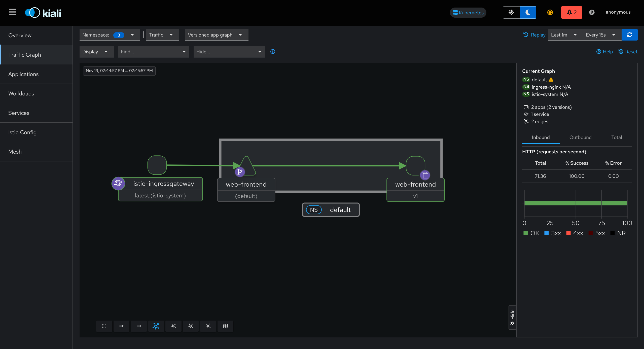Select the blue highlighted graph layout icon
This screenshot has height=349, width=644.
click(156, 326)
